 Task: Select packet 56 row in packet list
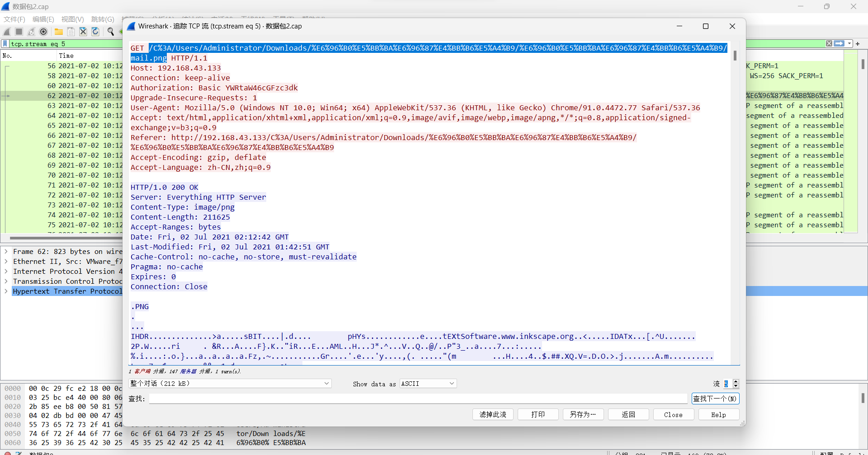[61, 66]
